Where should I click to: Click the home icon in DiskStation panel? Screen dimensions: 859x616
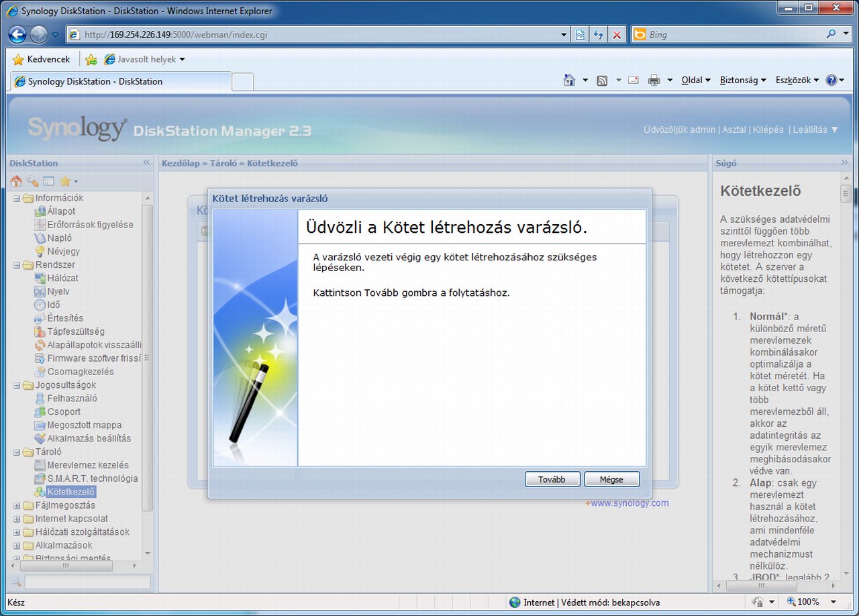tap(16, 181)
